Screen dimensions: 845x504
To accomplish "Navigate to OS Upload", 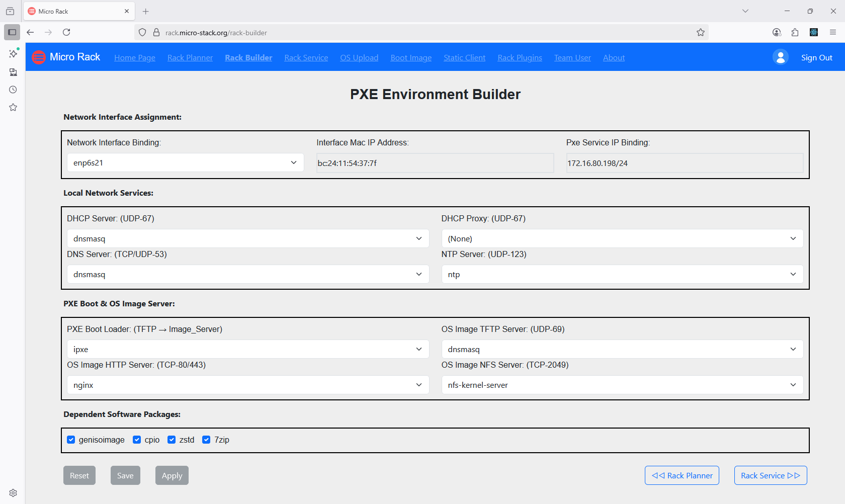I will point(359,57).
